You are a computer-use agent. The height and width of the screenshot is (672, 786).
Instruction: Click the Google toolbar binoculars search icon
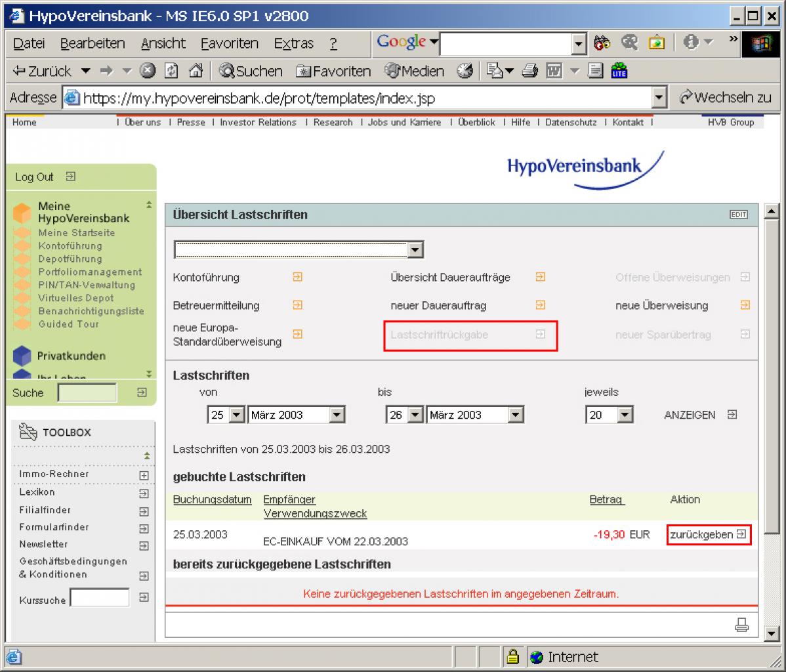click(602, 43)
